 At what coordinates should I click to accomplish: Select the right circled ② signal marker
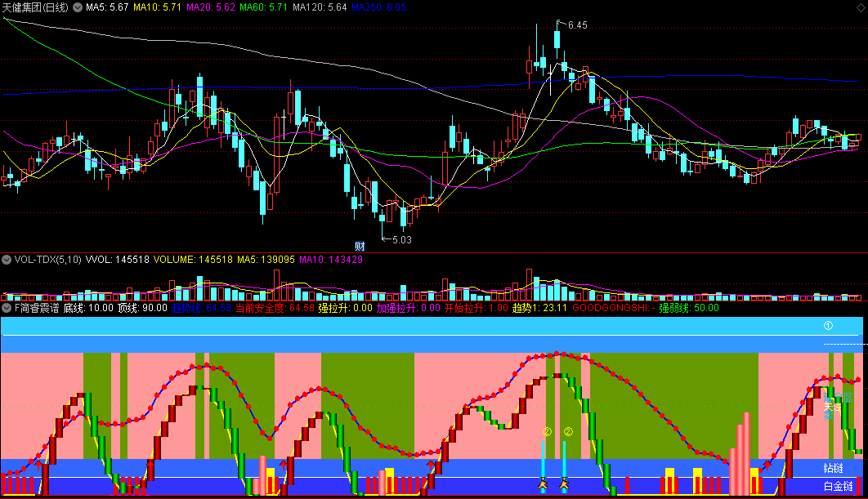pos(568,431)
